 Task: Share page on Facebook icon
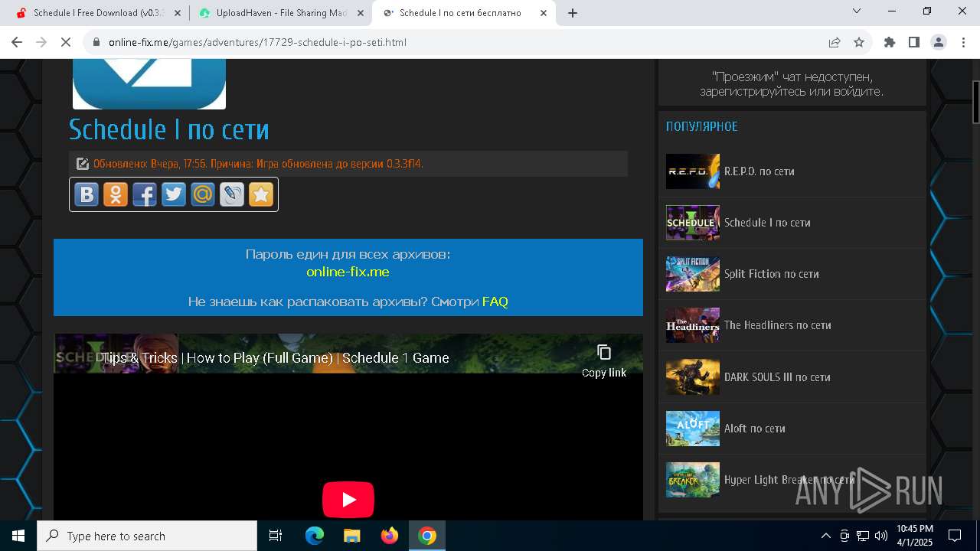coord(145,194)
